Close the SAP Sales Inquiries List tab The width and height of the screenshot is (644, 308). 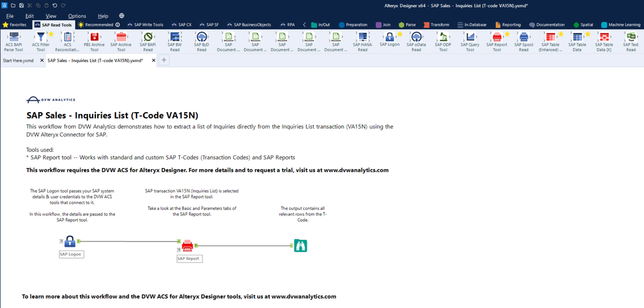coord(154,61)
